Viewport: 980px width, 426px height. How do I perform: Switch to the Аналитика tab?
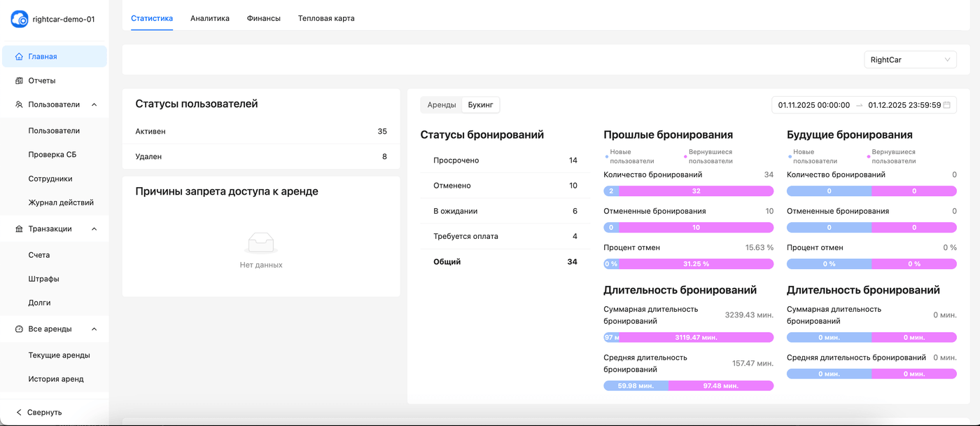[x=209, y=18]
